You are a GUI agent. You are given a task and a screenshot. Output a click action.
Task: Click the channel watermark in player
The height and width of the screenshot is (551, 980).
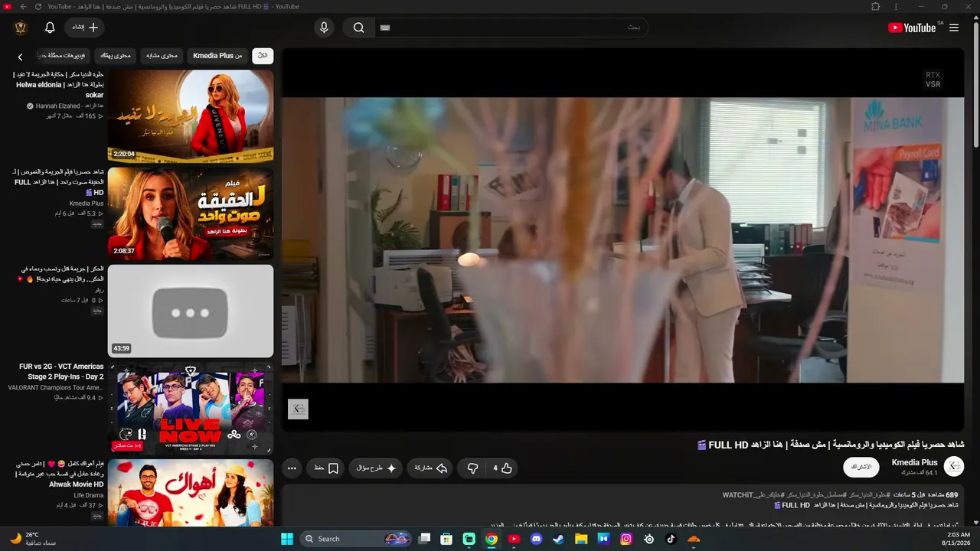pos(298,409)
